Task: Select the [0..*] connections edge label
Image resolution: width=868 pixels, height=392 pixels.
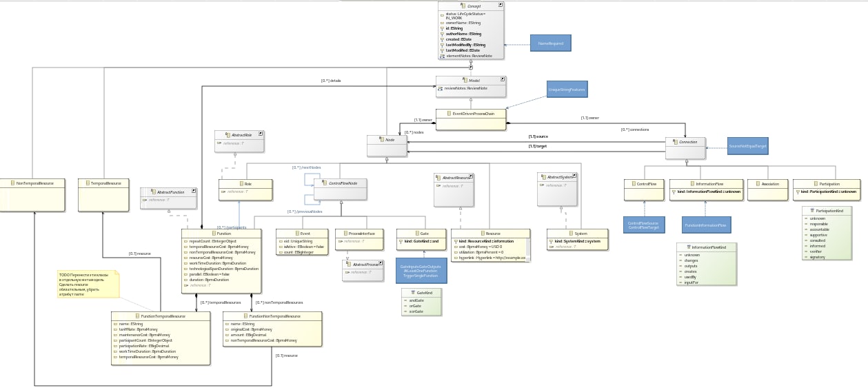Action: pyautogui.click(x=635, y=130)
